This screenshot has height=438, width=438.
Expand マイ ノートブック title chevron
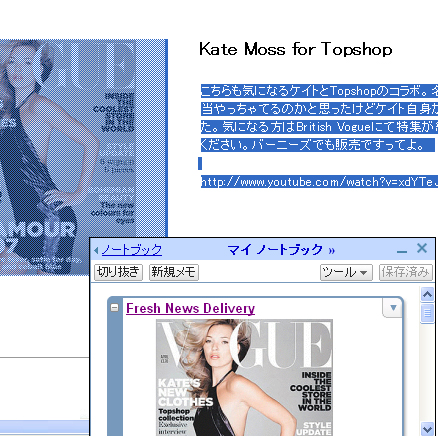(x=332, y=250)
